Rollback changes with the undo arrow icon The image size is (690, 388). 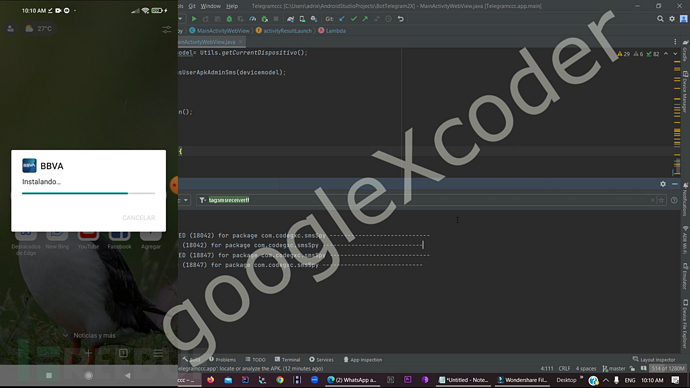click(400, 19)
